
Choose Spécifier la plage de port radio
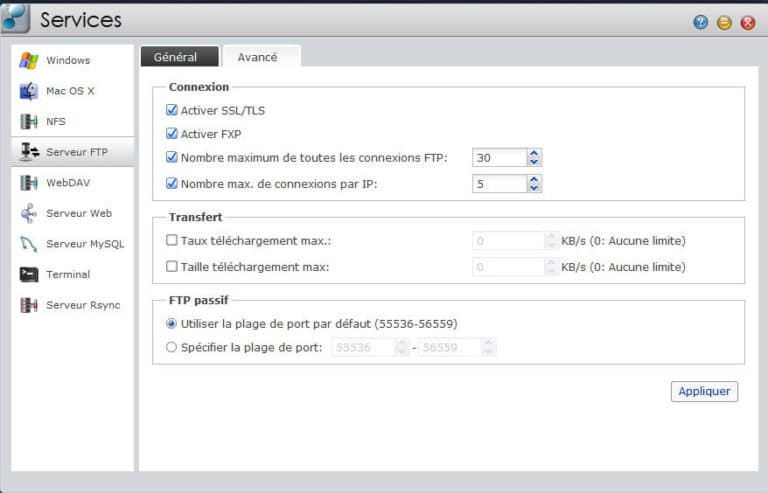coord(172,347)
